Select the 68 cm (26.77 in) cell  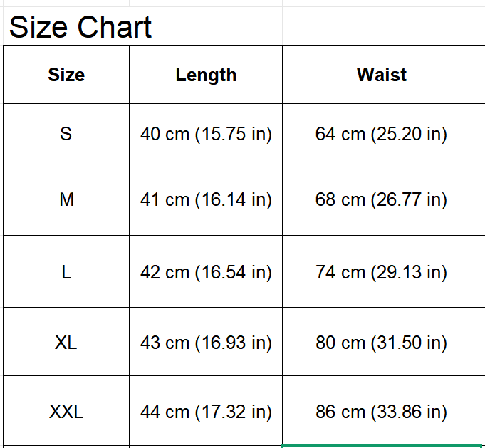(382, 199)
